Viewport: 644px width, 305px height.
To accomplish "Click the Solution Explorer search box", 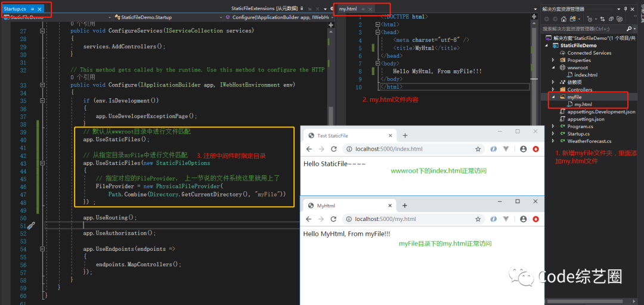I will [584, 29].
